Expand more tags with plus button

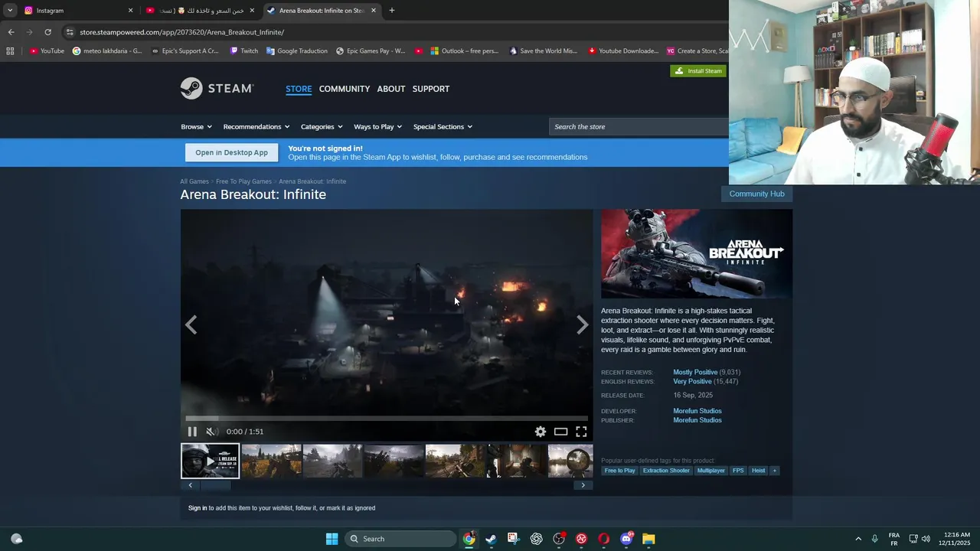[774, 471]
